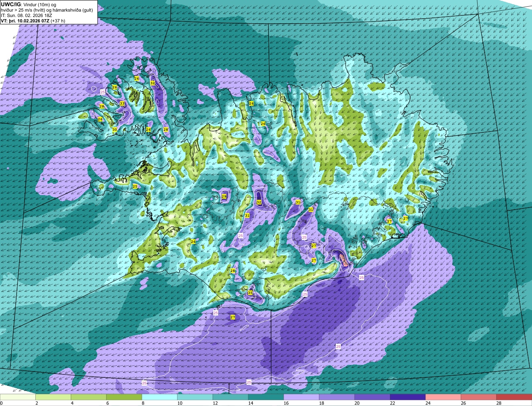Select the 8–10 m/s pale cyan legend swatch
The image size is (532, 406).
coord(160,397)
